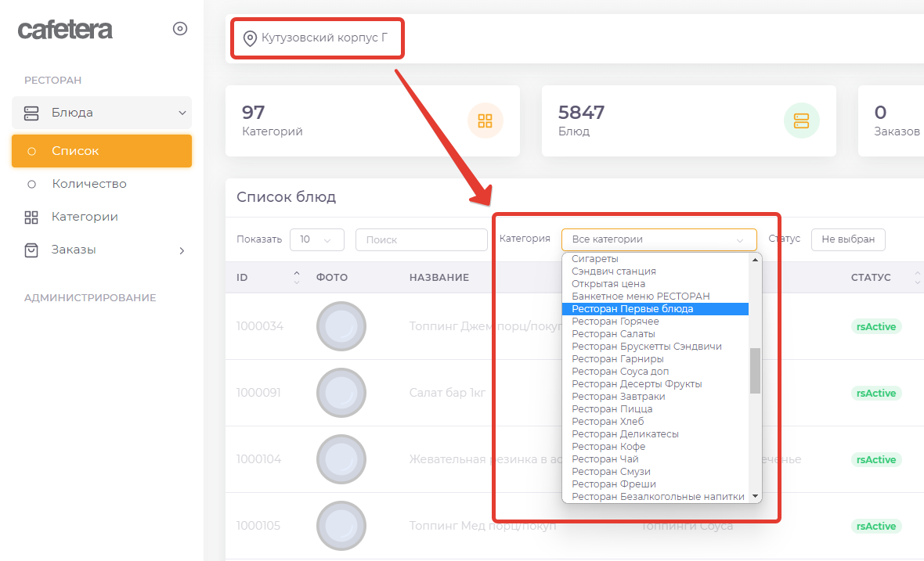Click the green dishes stack icon
This screenshot has width=924, height=561.
(801, 120)
